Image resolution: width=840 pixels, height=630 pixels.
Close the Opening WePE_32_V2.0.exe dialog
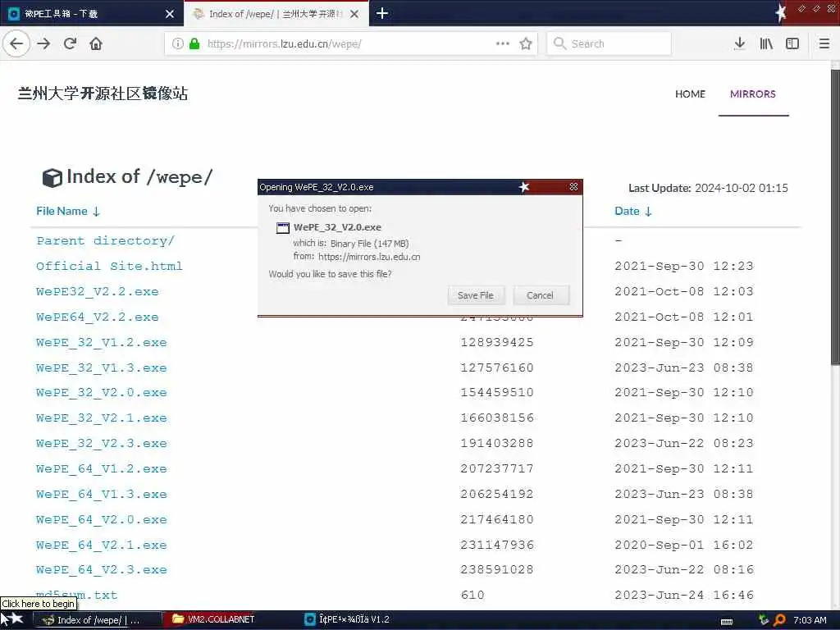573,186
